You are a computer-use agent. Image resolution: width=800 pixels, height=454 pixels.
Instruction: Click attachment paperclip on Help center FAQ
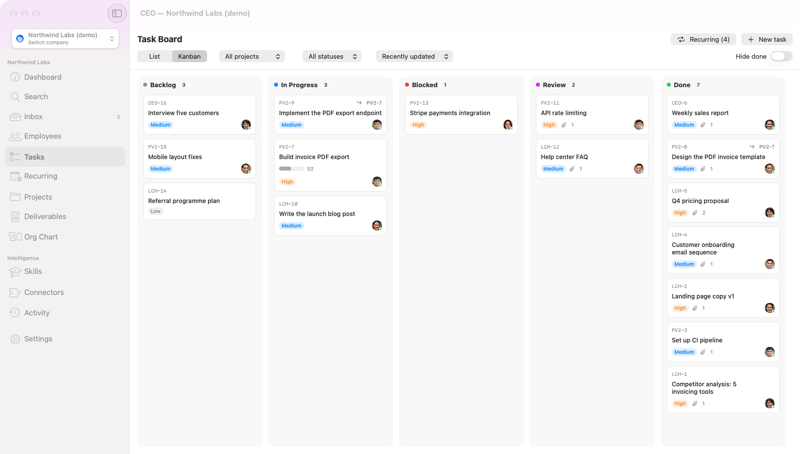coord(572,169)
